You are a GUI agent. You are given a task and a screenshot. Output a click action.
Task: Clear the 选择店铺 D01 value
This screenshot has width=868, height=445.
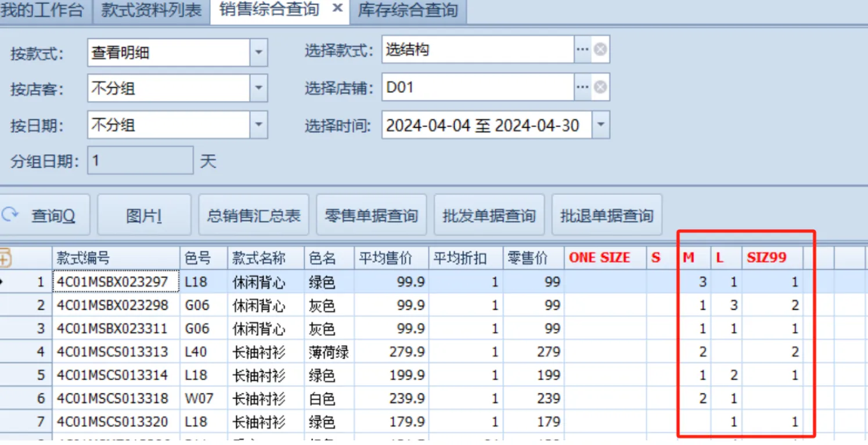(600, 87)
